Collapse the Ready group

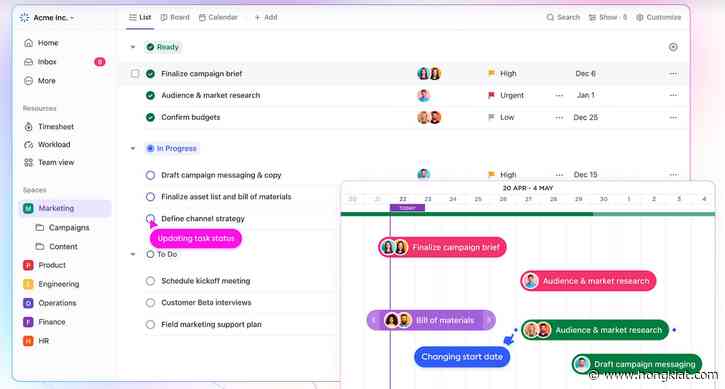pos(133,47)
